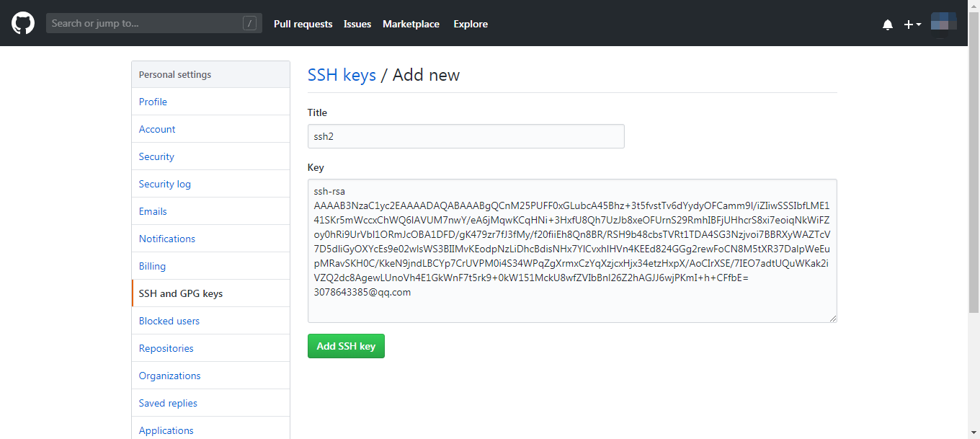The width and height of the screenshot is (980, 439).
Task: Expand the plus create-new dropdown
Action: click(x=913, y=25)
